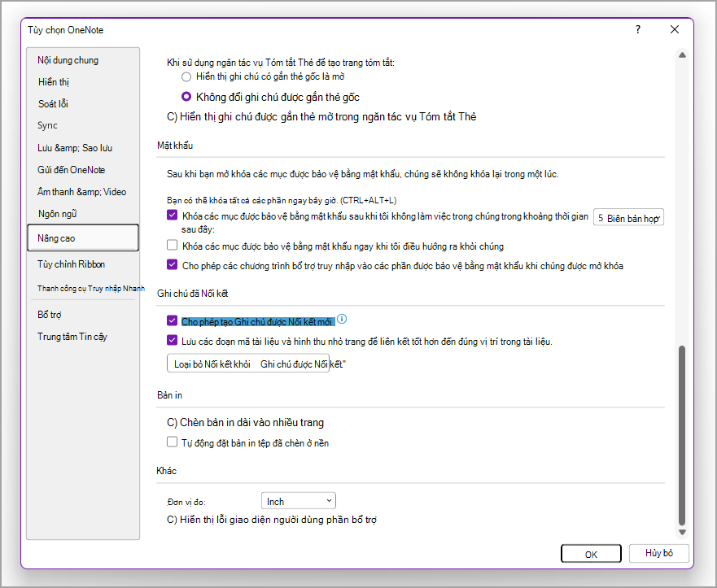Select radio Không đổi ghi chú được gắn thẻ gốc
The image size is (717, 588).
pos(186,97)
